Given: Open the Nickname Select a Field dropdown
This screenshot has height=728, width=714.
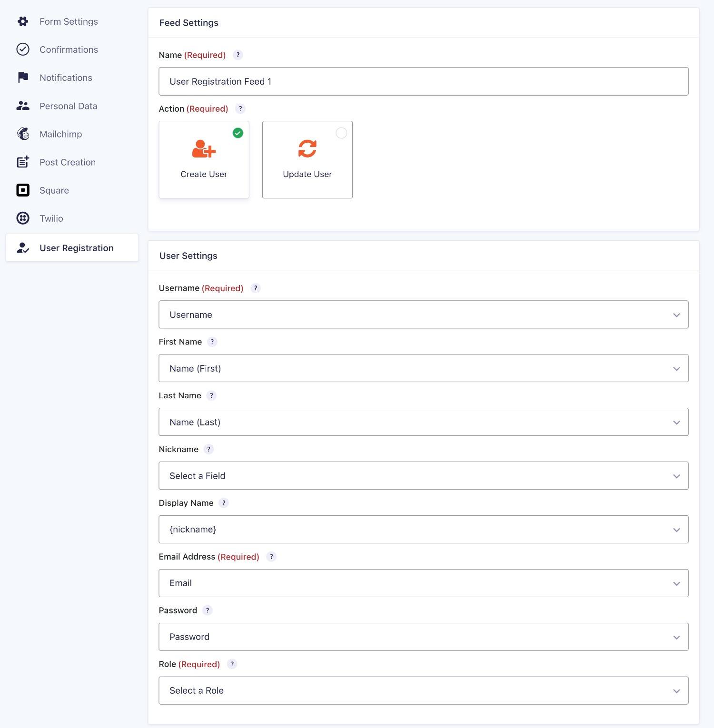Looking at the screenshot, I should (x=424, y=476).
